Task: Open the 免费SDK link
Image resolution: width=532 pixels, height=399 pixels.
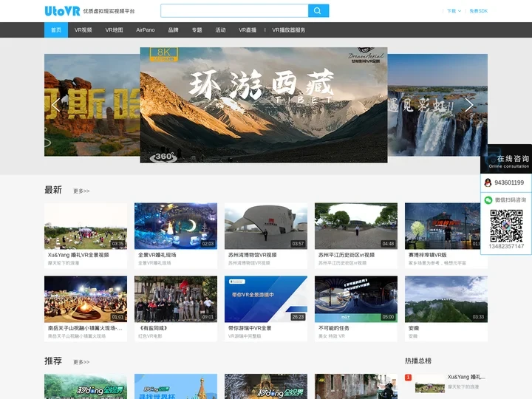Action: [x=478, y=11]
